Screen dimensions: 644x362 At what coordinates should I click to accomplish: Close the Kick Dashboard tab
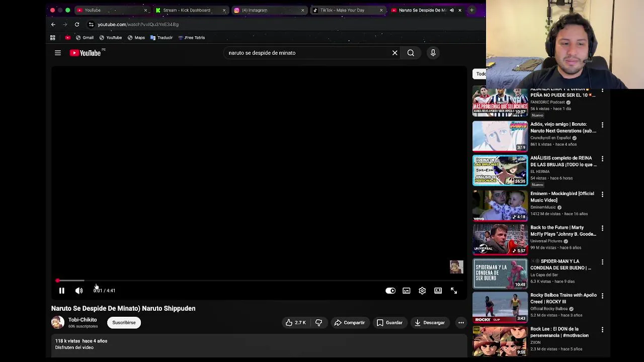[224, 10]
